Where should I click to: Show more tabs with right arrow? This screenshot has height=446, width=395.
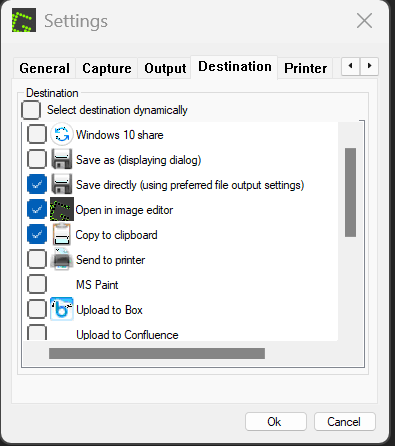point(369,66)
